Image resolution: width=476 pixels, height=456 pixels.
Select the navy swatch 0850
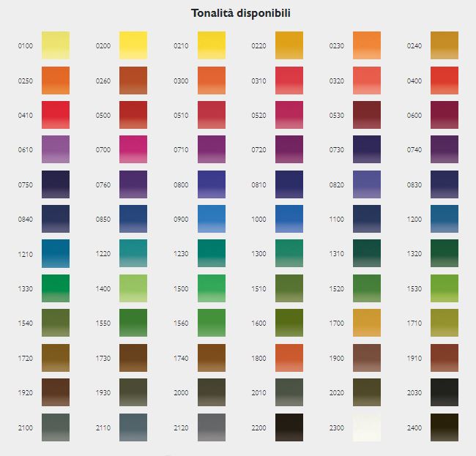coord(133,219)
